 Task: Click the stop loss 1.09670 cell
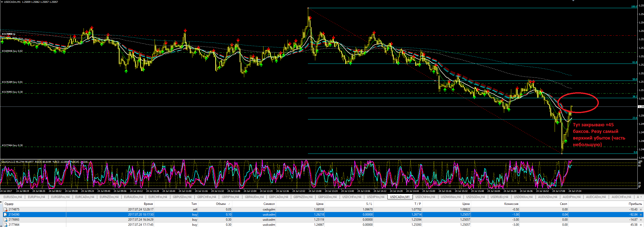(x=368, y=209)
